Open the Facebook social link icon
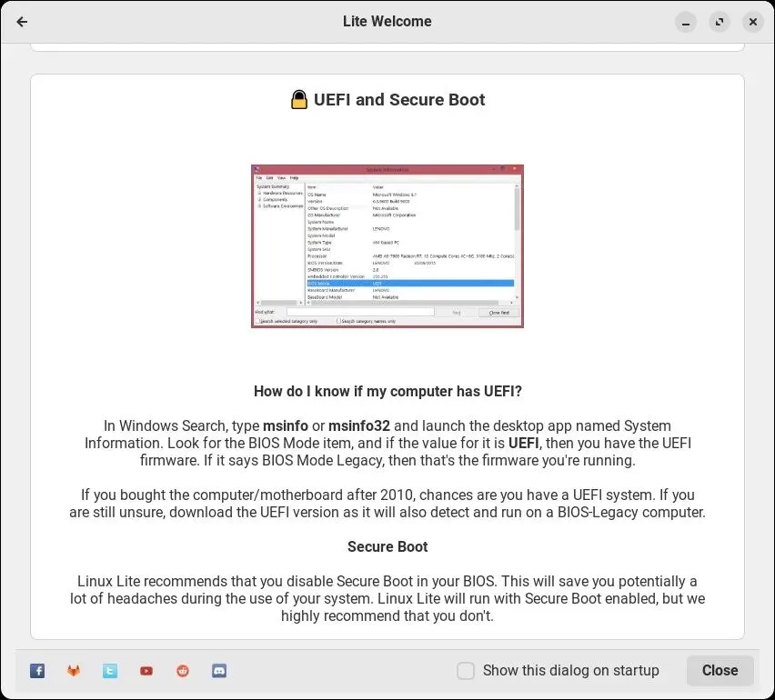This screenshot has height=700, width=775. (37, 670)
